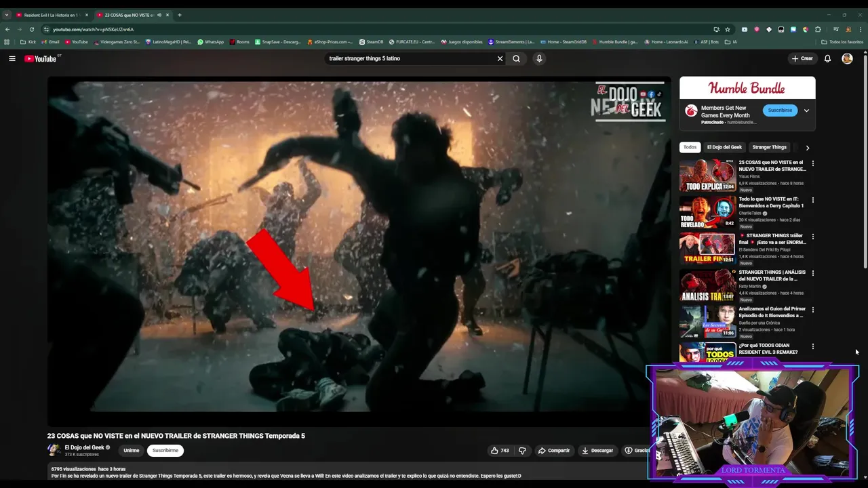Start voice search with the microphone

click(539, 58)
